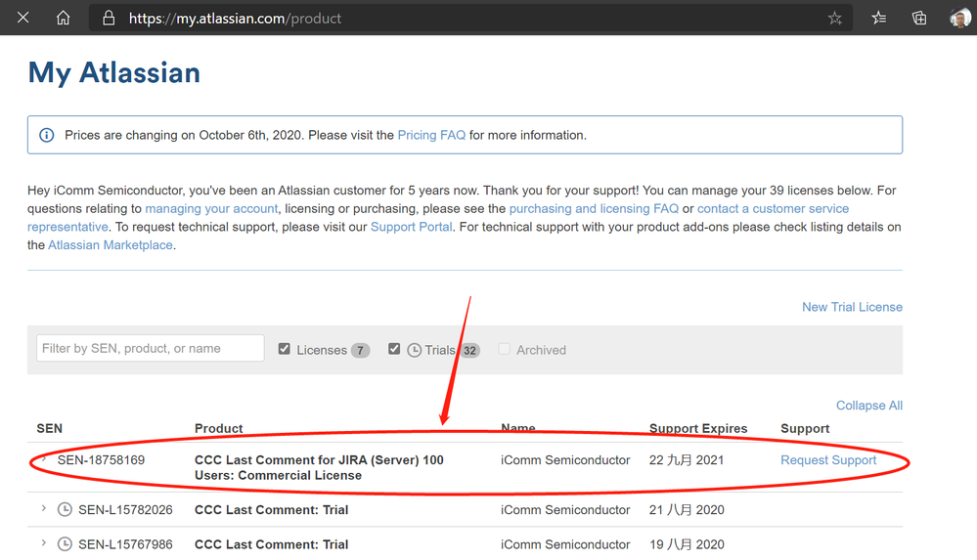Expand the SEN-L15782026 trial row
Viewport: 977px width, 560px height.
44,508
